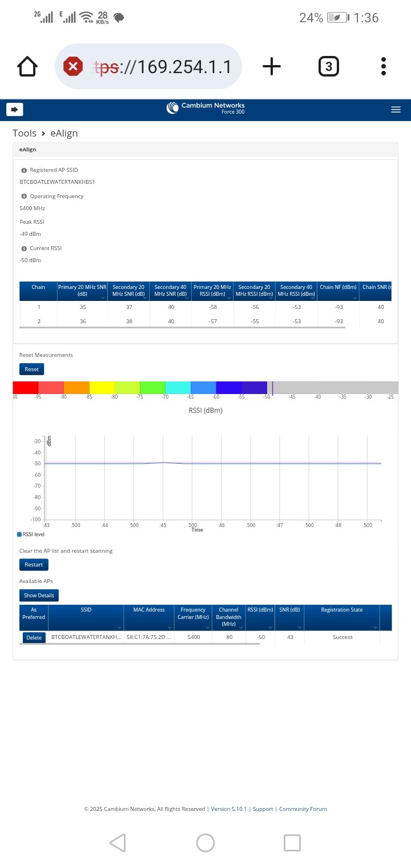Click info icon beside Registered AP SSID
The width and height of the screenshot is (411, 868).
tap(24, 170)
